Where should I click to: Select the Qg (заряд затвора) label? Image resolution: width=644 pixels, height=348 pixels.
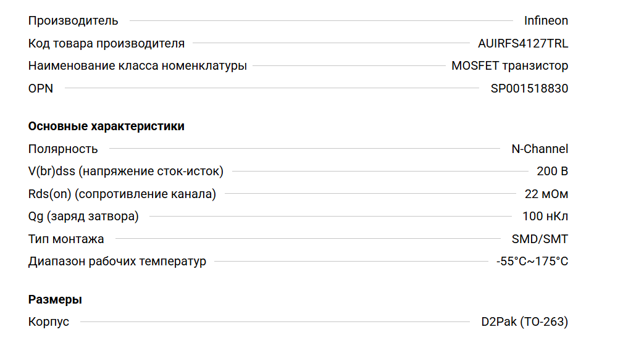83,216
